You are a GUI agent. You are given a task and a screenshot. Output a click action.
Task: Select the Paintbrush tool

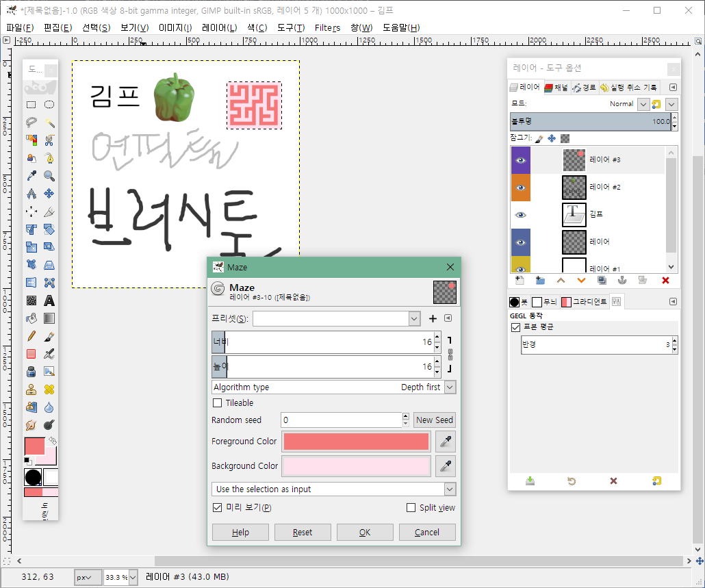point(49,336)
